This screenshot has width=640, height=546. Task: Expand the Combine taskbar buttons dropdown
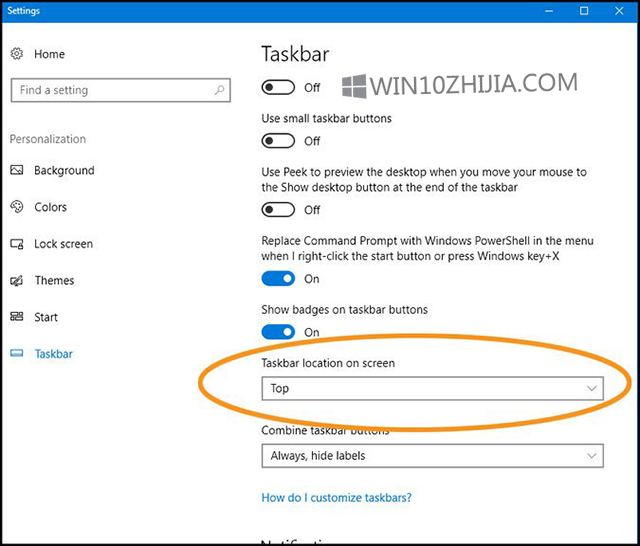(x=432, y=456)
